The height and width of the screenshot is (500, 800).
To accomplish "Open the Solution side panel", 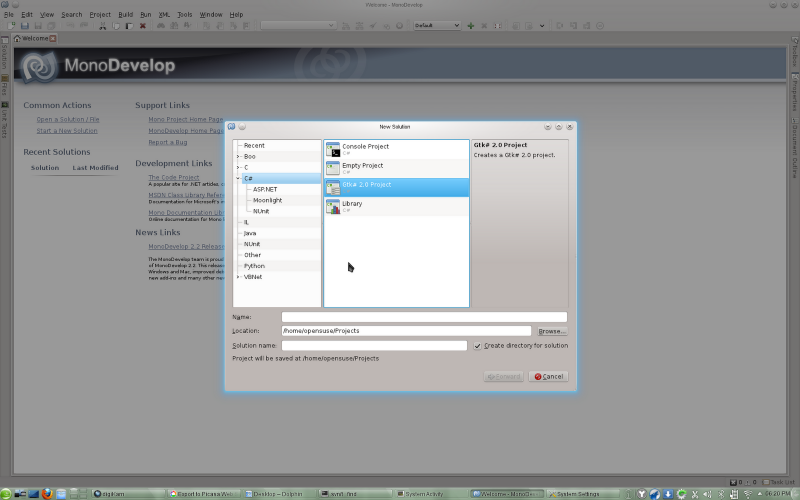I will [4, 54].
